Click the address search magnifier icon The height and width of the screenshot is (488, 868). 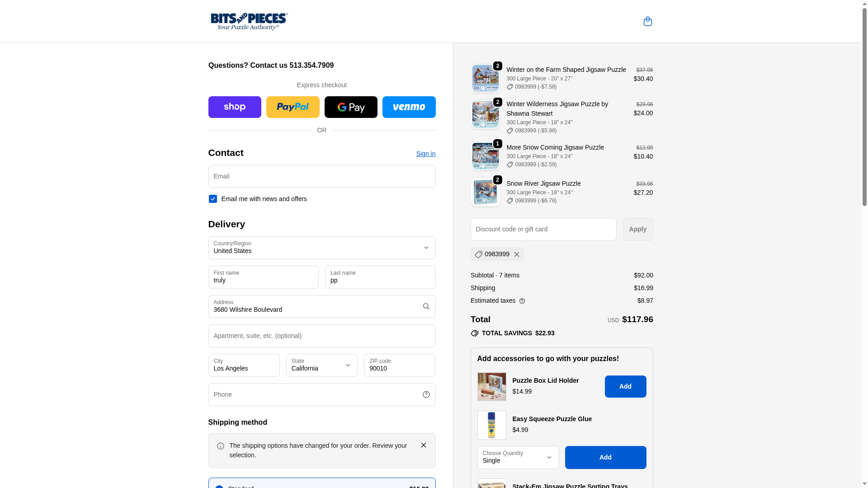tap(426, 306)
